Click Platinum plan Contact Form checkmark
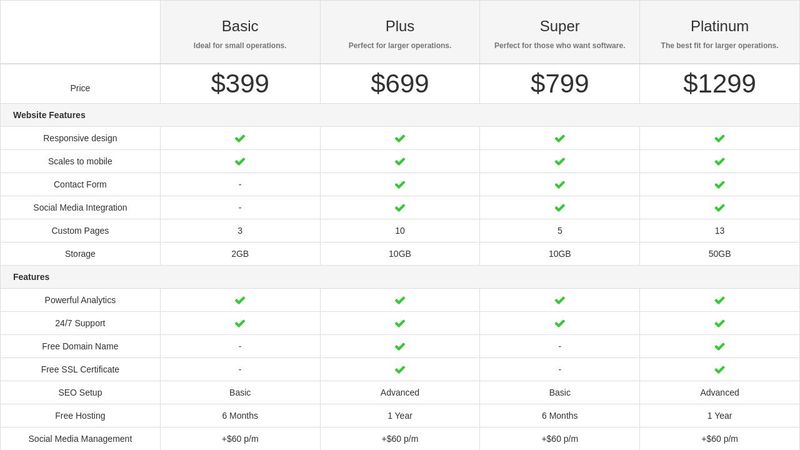This screenshot has height=450, width=800. click(720, 184)
